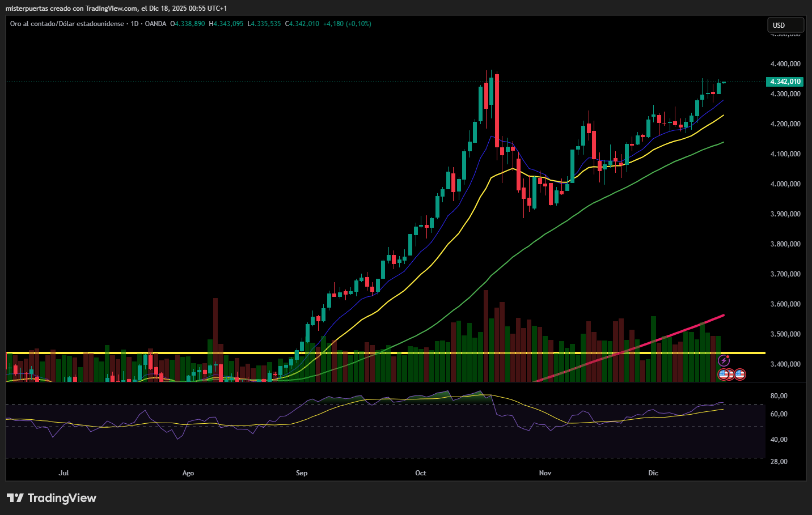Click the Dic label on the time axis

tap(653, 473)
